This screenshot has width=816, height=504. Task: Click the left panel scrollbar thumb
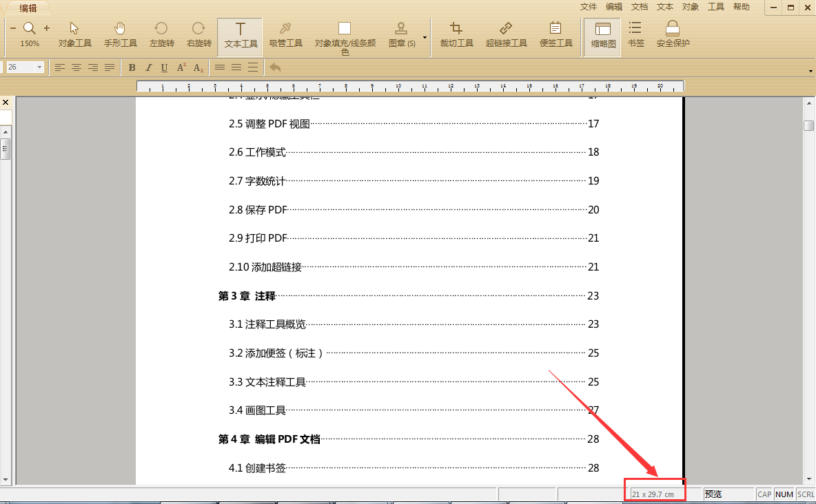(x=6, y=149)
